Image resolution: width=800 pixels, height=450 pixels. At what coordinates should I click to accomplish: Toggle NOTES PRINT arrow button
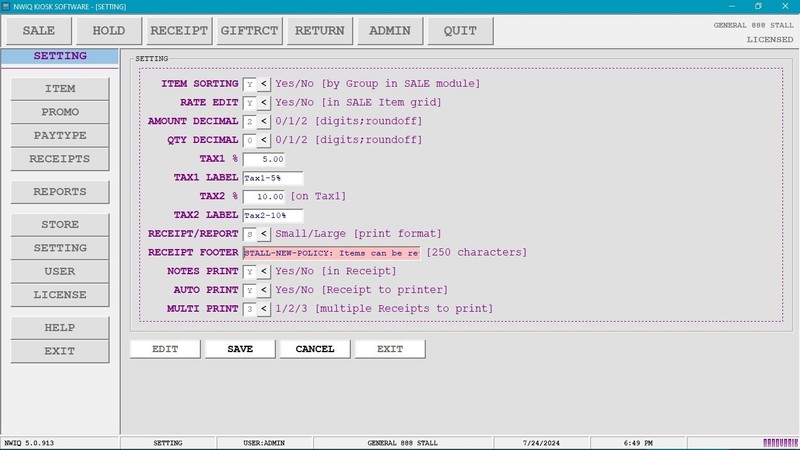[x=264, y=271]
